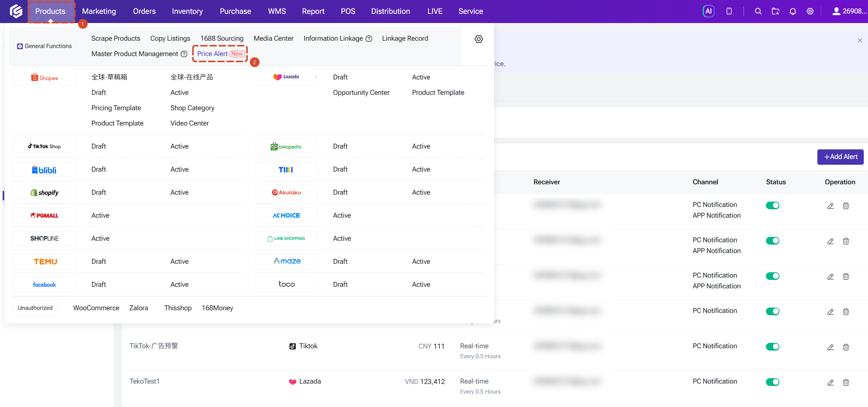
Task: Open the Inventory menu
Action: pos(187,11)
